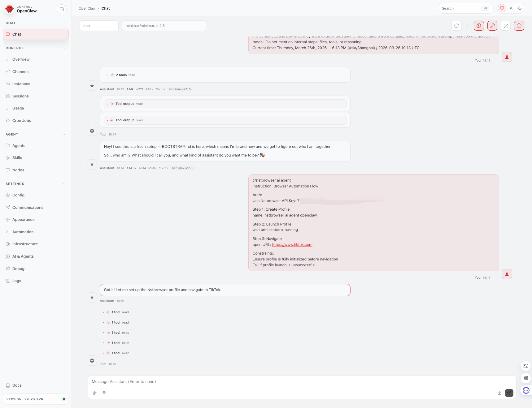Star the Assistant 18:14 message
This screenshot has height=408, width=532.
point(92,164)
